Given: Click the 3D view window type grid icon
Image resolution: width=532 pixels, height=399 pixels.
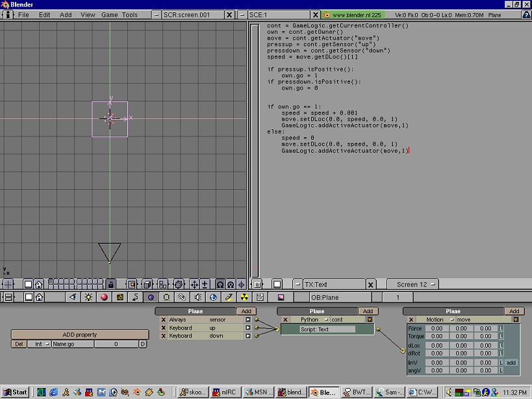Looking at the screenshot, I should click(8, 285).
